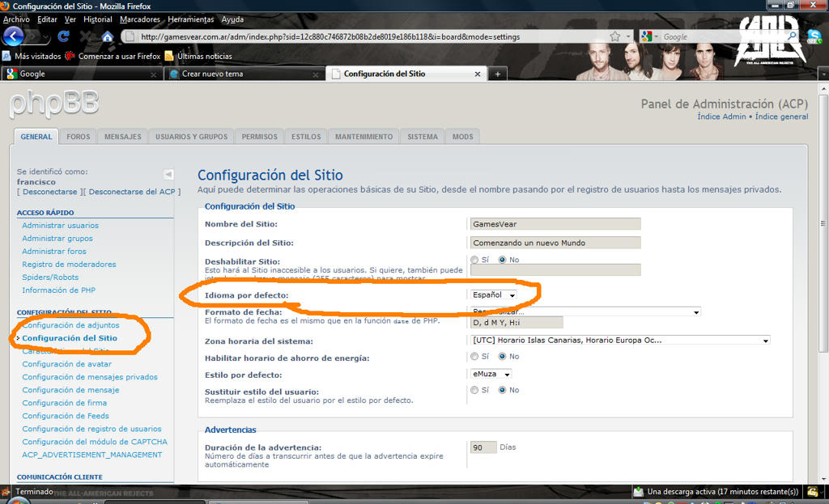Click the stop loading X icon
829x504 pixels.
pos(85,36)
